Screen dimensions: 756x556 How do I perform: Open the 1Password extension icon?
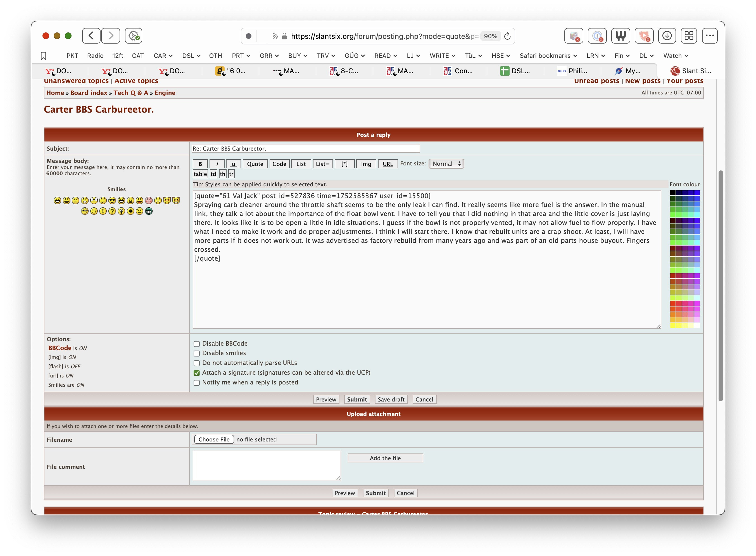597,36
